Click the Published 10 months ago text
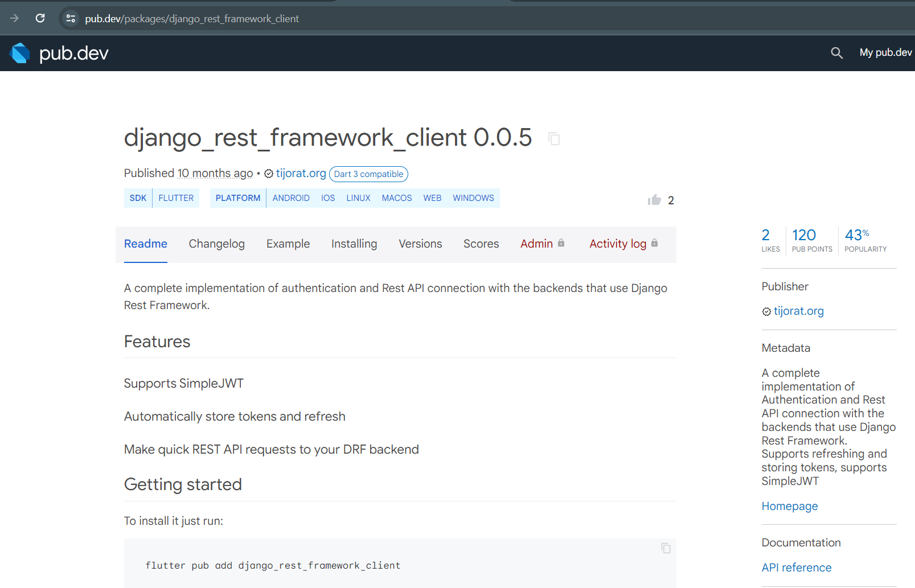This screenshot has width=915, height=588. 188,173
